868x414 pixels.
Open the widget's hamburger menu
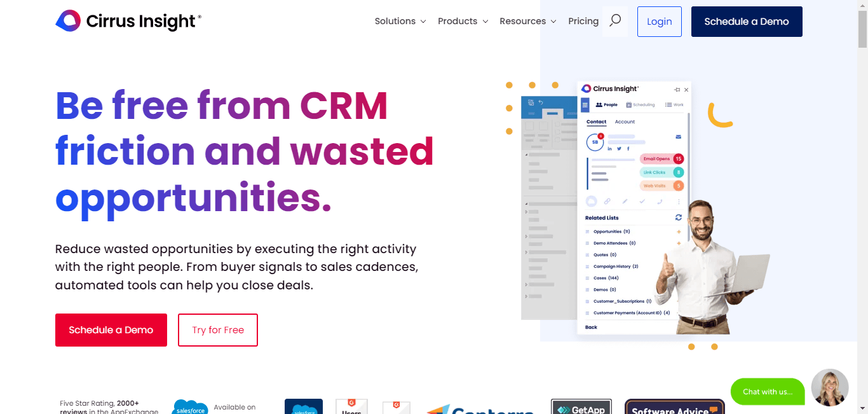coord(585,104)
